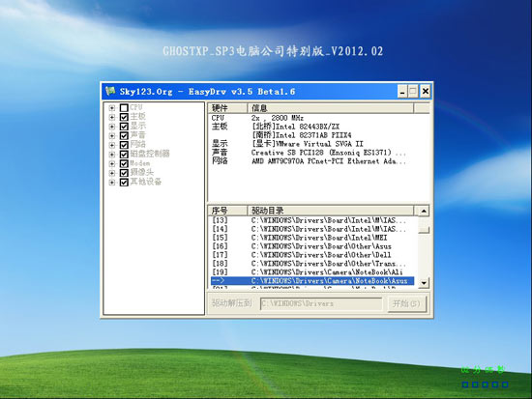The height and width of the screenshot is (399, 532).
Task: Click the 主板 tree label
Action: (137, 117)
